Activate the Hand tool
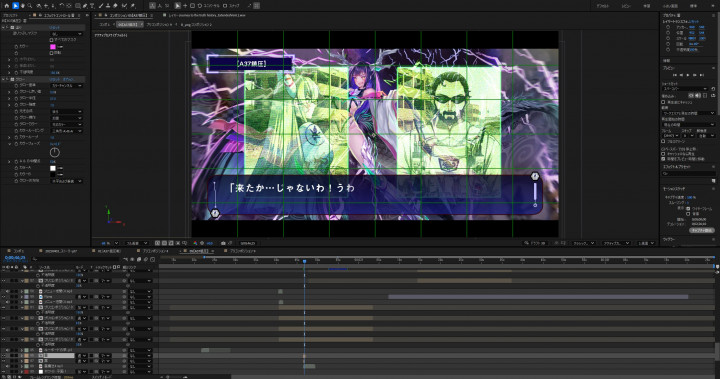The height and width of the screenshot is (379, 720). pos(22,6)
